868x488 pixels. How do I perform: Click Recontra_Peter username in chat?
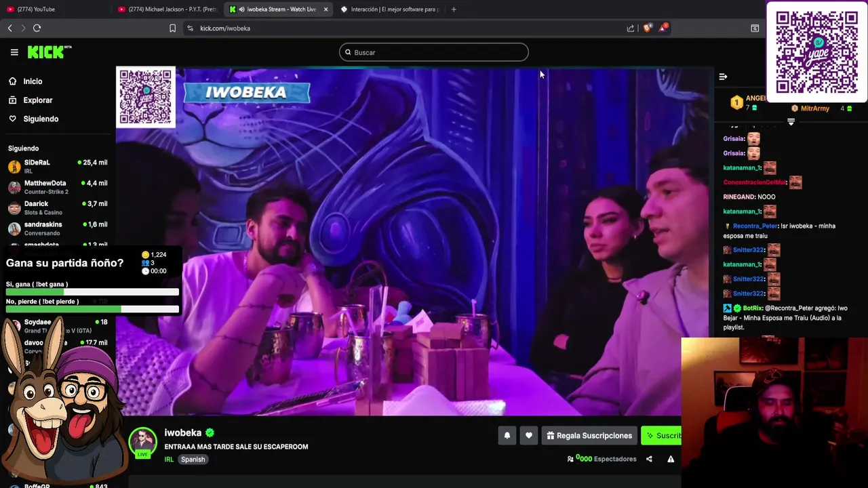[x=755, y=226]
